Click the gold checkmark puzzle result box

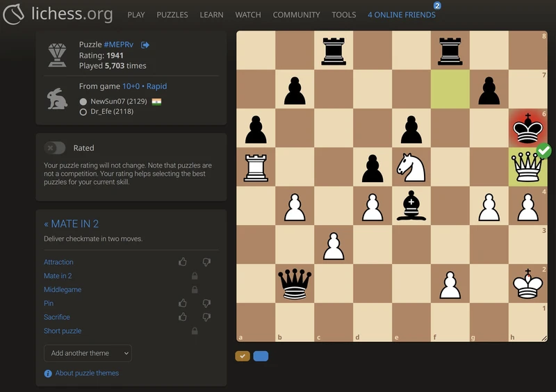pyautogui.click(x=243, y=356)
